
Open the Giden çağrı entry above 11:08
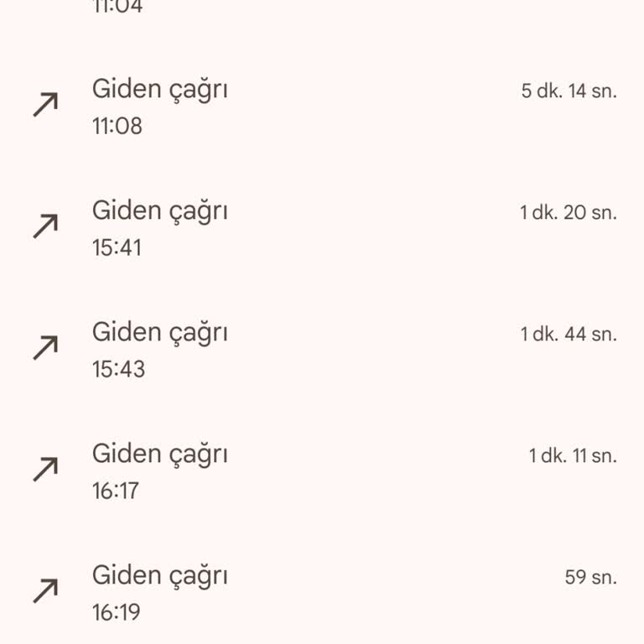pos(159,89)
